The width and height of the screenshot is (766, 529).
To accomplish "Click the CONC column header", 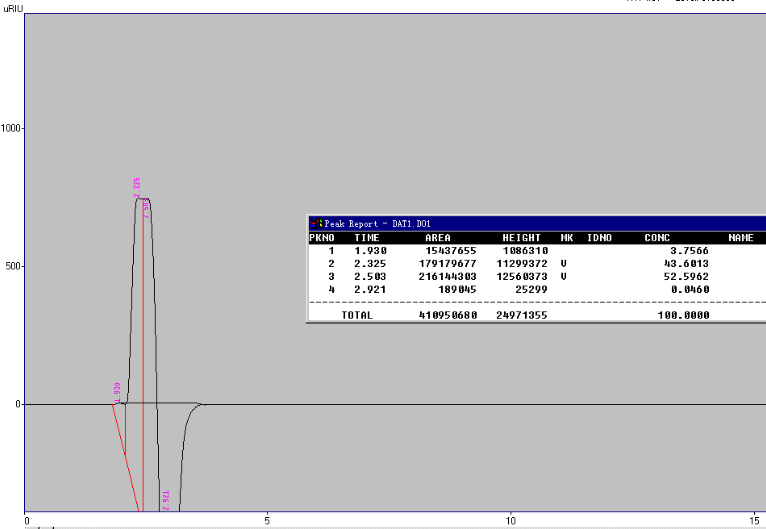I will (x=657, y=238).
